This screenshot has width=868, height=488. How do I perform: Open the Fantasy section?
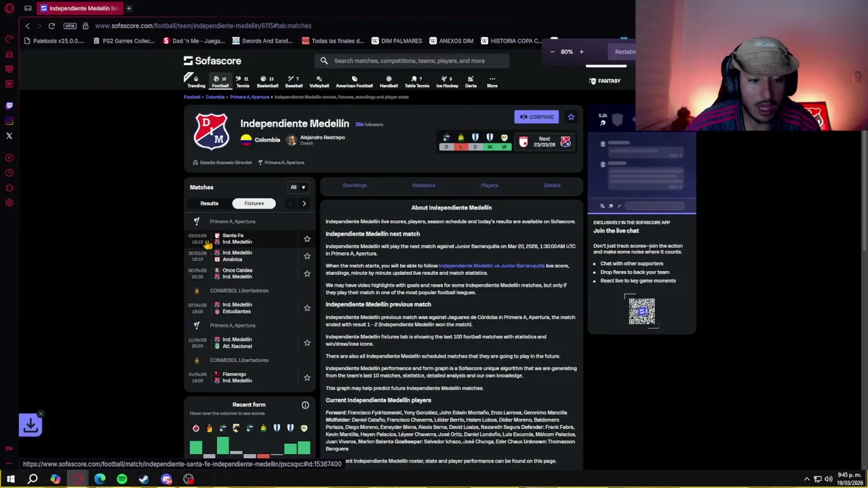[605, 81]
